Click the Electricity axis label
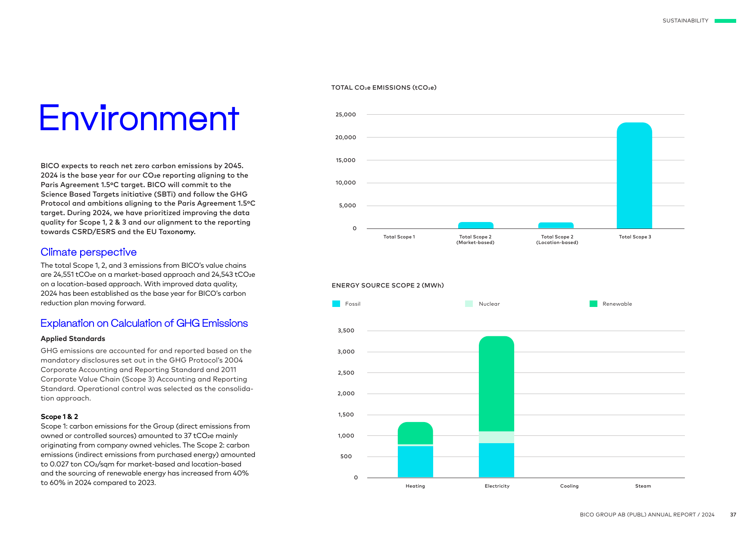The height and width of the screenshot is (535, 756). 497,486
